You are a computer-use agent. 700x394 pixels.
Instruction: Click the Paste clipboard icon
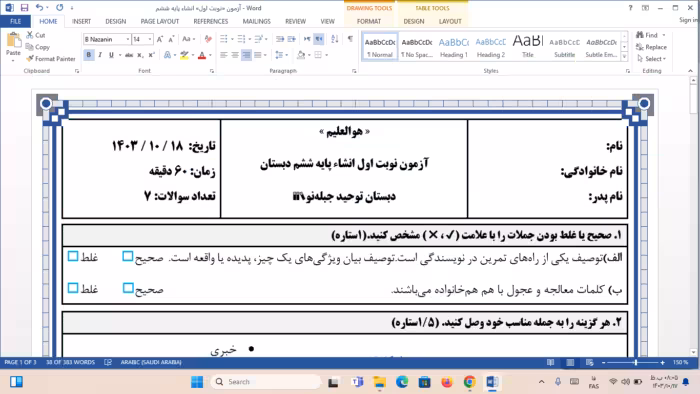[13, 41]
